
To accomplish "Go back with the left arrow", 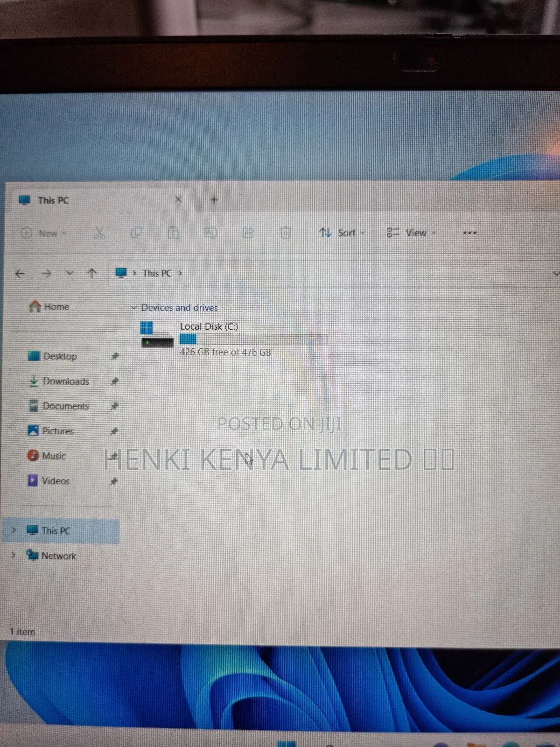I will [x=20, y=274].
